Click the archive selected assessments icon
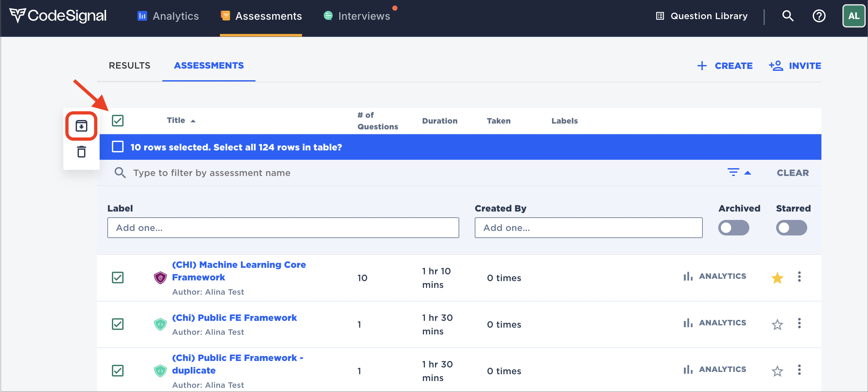The image size is (868, 392). tap(81, 126)
